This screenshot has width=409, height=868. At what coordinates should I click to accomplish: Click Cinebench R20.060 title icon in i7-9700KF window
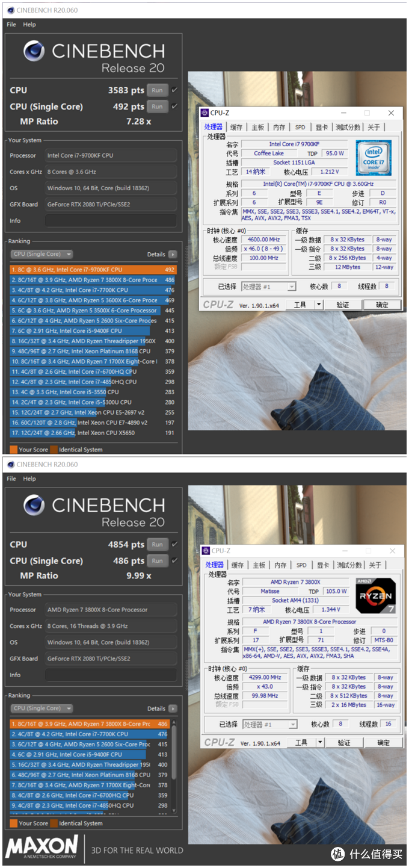[x=10, y=10]
